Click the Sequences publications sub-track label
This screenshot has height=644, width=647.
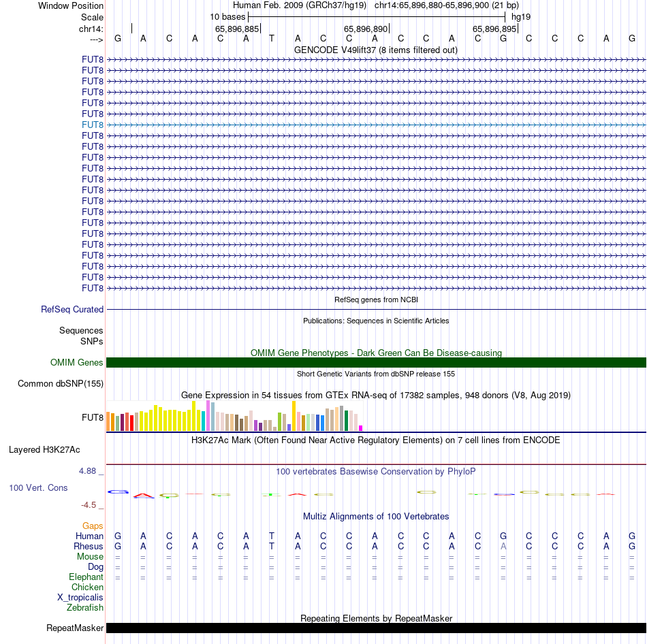[81, 330]
